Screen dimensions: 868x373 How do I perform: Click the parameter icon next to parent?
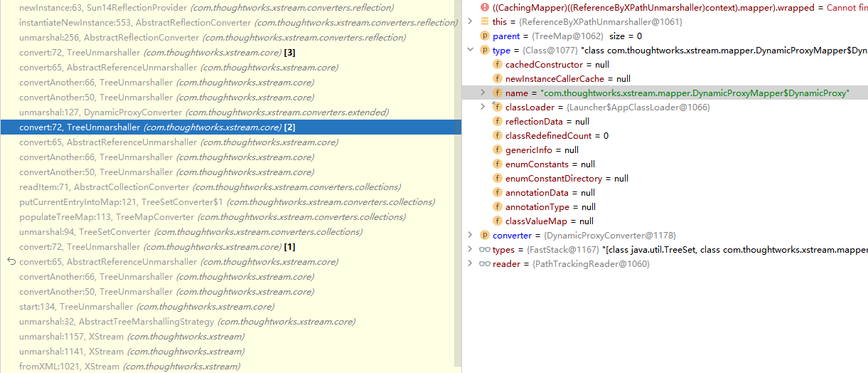click(x=485, y=36)
